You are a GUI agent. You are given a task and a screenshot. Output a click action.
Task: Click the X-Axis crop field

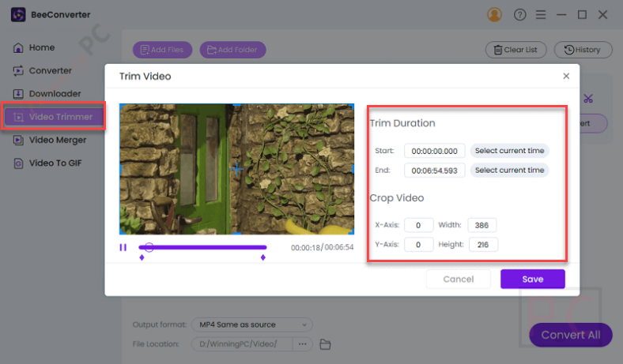click(x=418, y=225)
